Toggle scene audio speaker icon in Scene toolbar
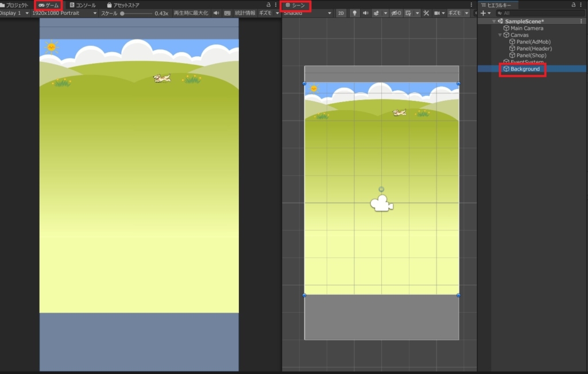The image size is (588, 374). 365,13
